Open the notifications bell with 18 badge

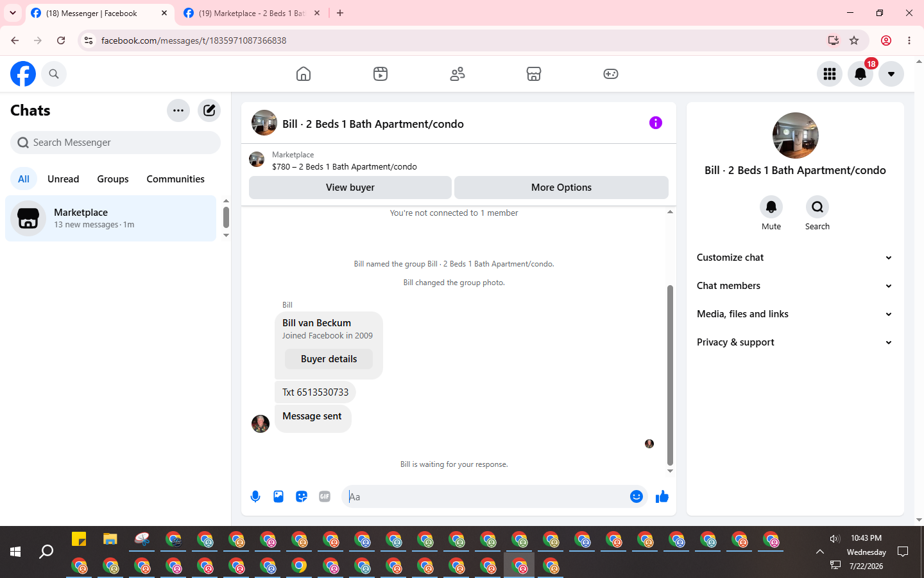click(x=860, y=74)
